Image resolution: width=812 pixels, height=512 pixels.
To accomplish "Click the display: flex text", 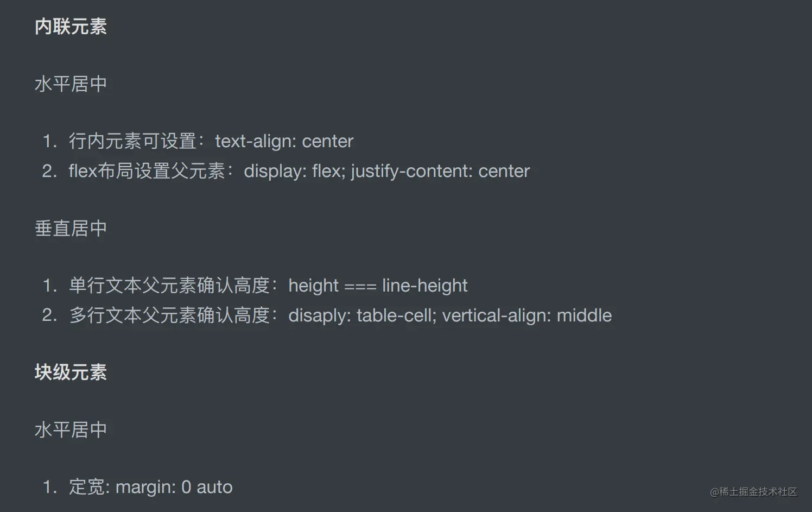I will 295,171.
